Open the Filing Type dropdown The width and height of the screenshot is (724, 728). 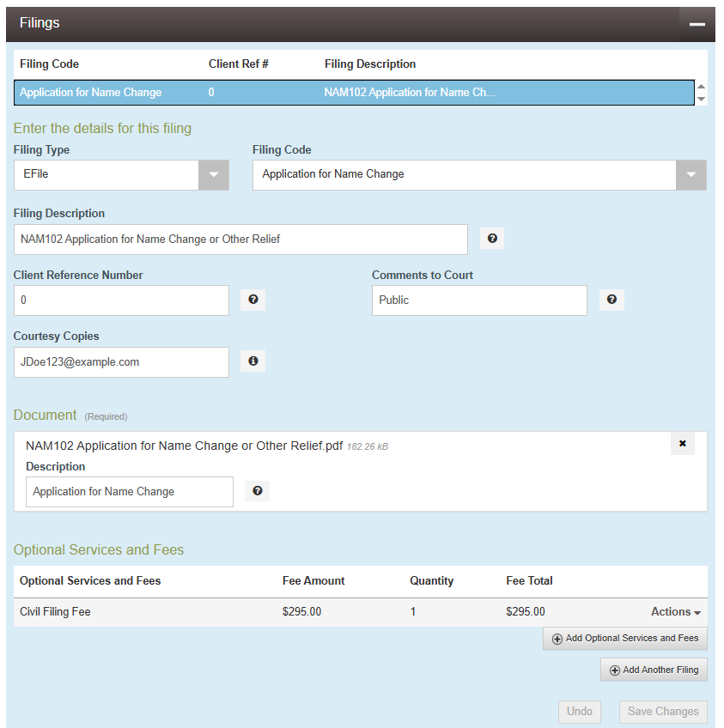[x=213, y=174]
